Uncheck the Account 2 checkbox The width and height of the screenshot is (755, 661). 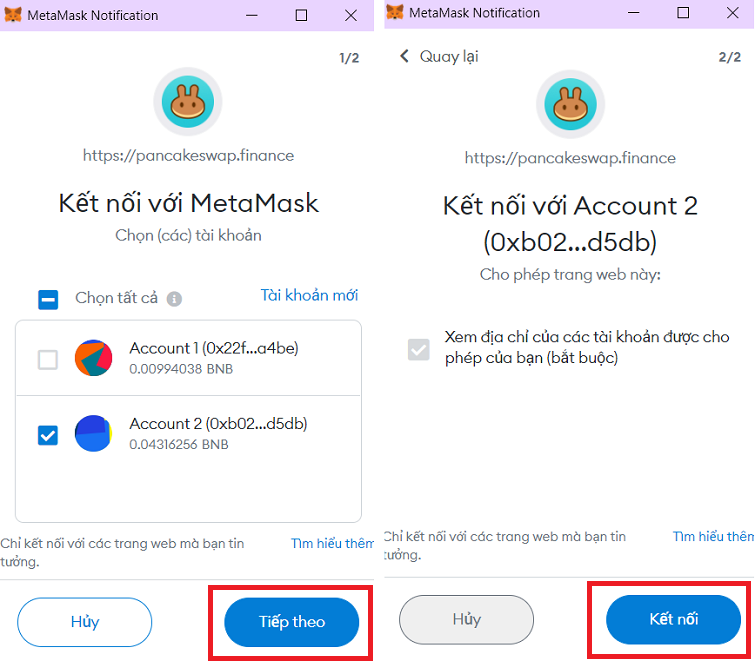point(48,435)
